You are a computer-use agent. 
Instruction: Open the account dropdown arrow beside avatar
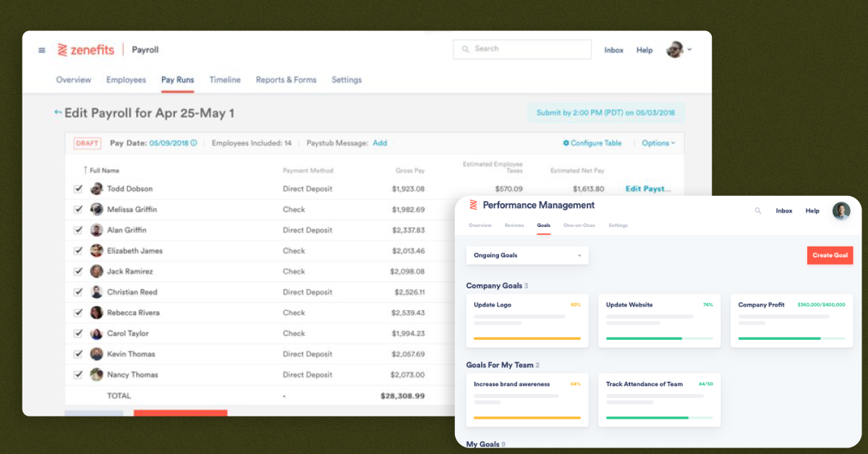coord(689,50)
